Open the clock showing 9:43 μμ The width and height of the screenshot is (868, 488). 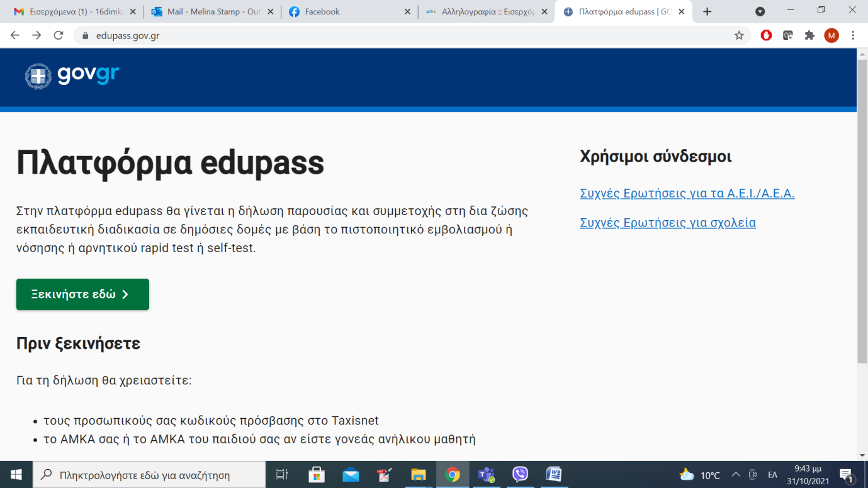807,475
